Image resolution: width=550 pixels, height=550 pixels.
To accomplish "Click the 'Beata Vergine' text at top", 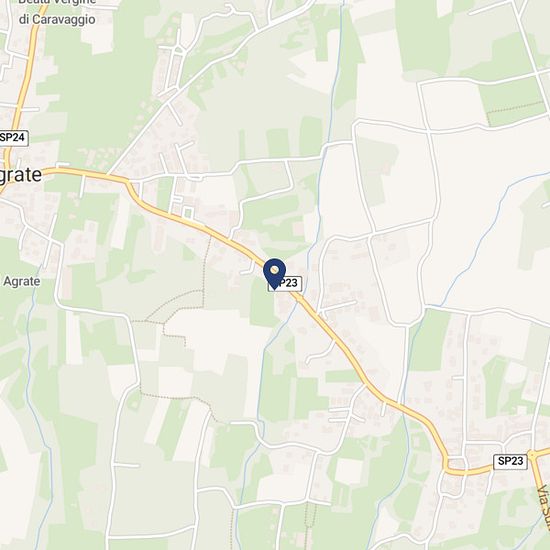I will coord(57,2).
